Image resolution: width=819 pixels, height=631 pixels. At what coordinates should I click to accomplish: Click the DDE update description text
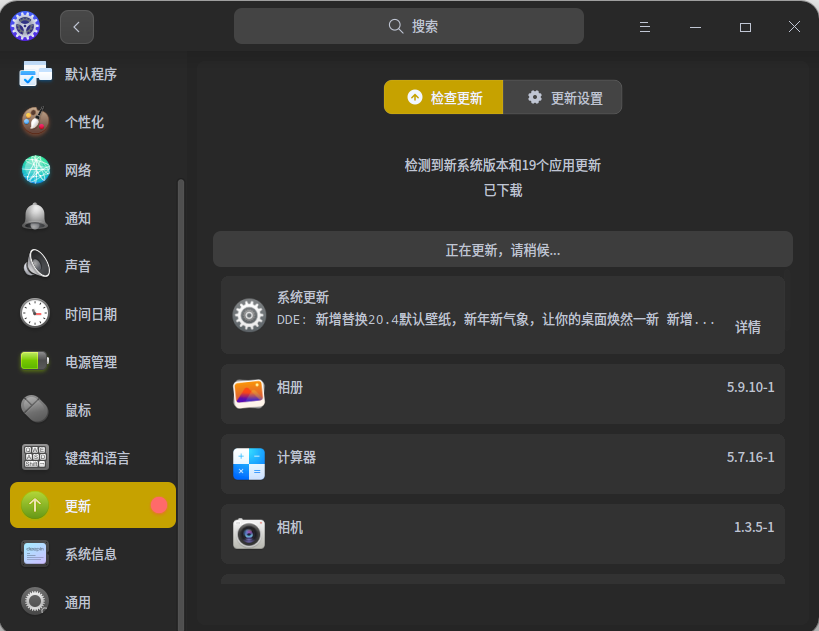point(496,320)
